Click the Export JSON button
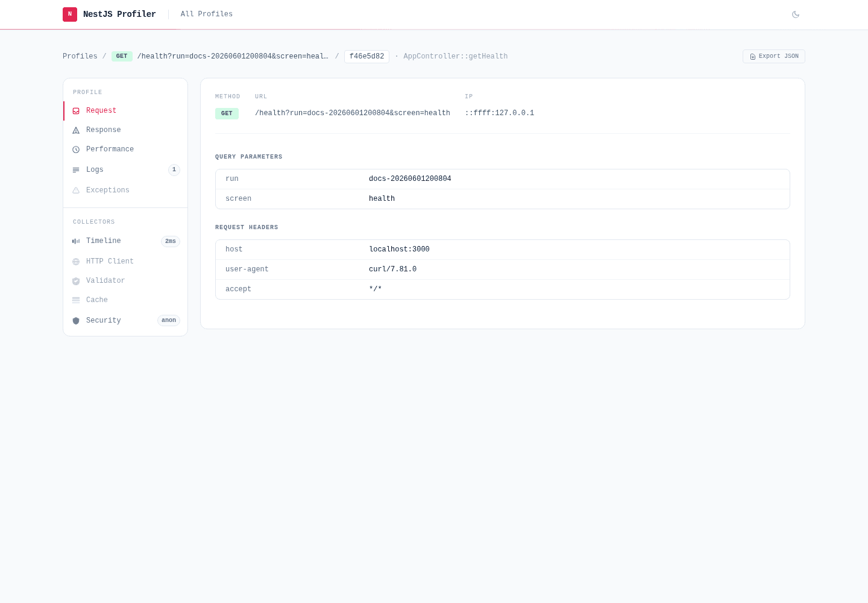This screenshot has width=868, height=603. click(774, 56)
